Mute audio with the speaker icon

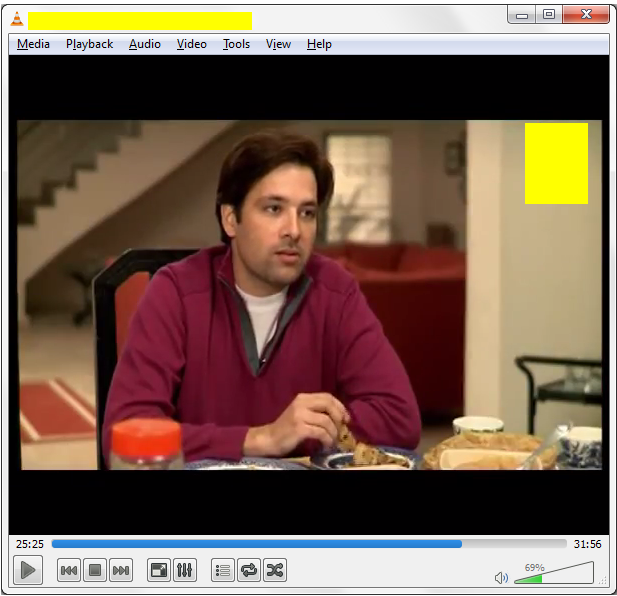coord(501,578)
